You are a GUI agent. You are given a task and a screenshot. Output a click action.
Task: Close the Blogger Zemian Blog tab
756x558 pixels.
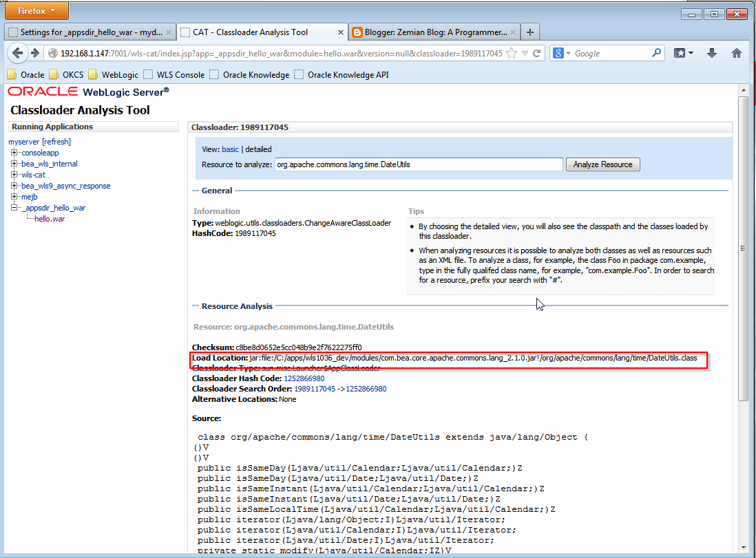tap(513, 32)
